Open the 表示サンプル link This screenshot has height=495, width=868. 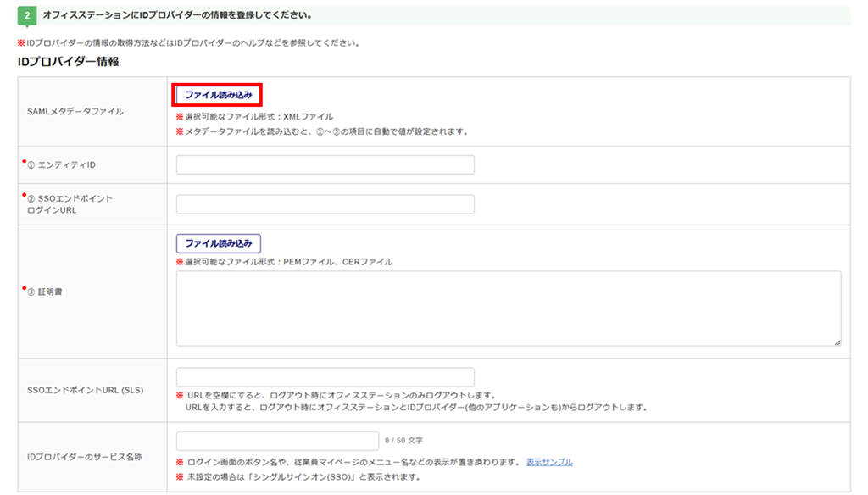click(x=549, y=462)
